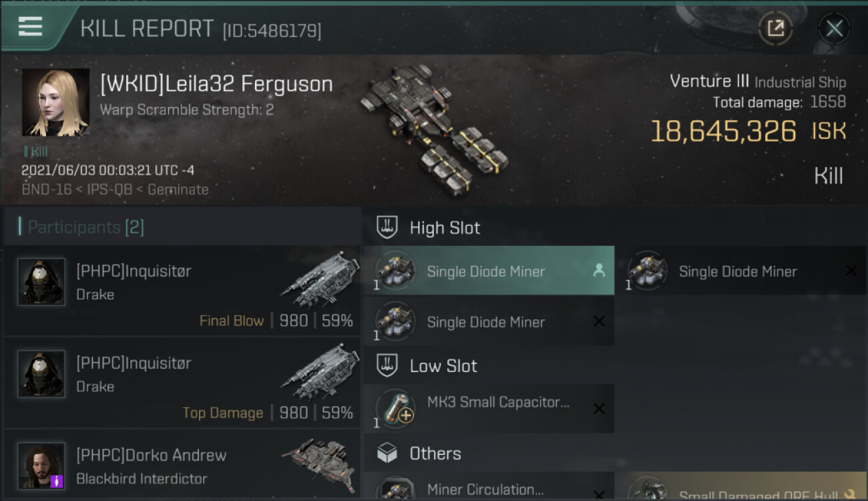Open the hamburger menu icon
Screen dimensions: 868x501
click(x=30, y=27)
